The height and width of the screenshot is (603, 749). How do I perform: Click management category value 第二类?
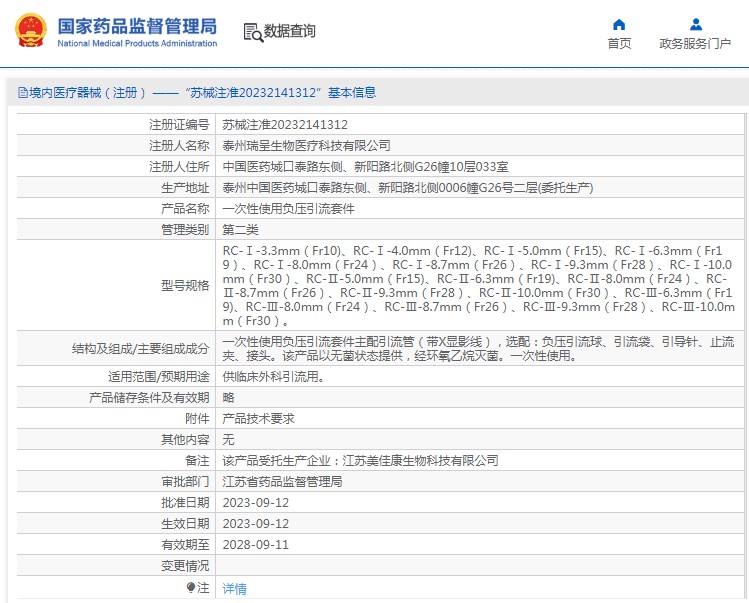[240, 230]
